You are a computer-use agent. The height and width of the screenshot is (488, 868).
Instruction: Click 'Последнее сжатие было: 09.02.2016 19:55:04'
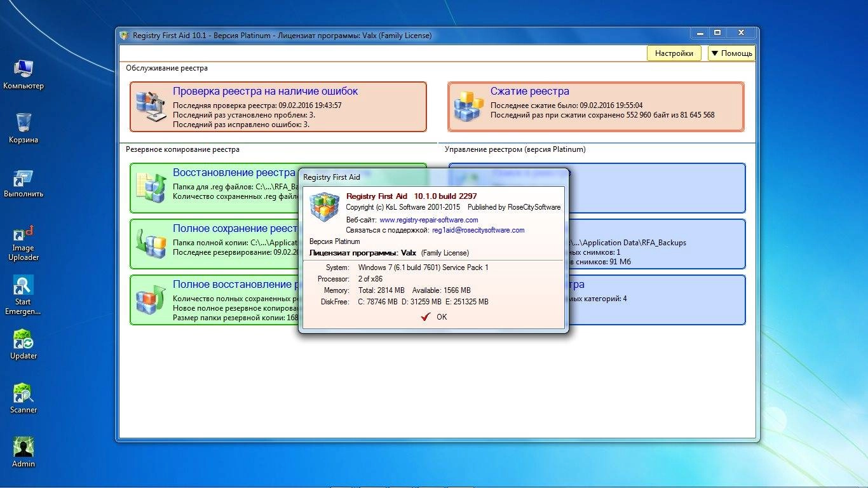pos(567,105)
